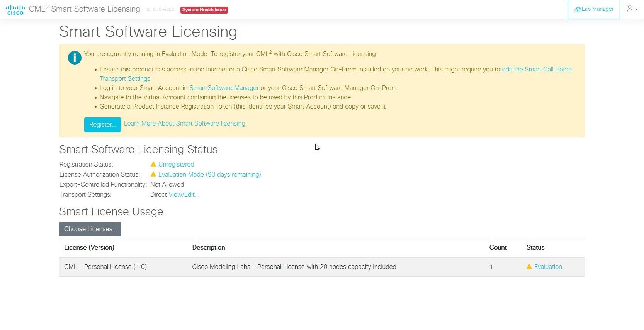Click the blue info icon in banner
Image resolution: width=644 pixels, height=330 pixels.
tap(75, 58)
